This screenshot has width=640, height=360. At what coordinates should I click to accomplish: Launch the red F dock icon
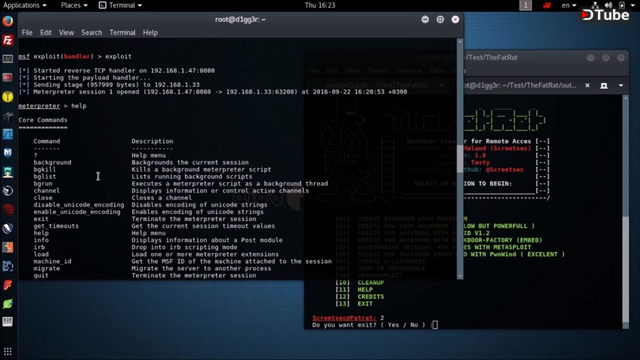[x=8, y=285]
